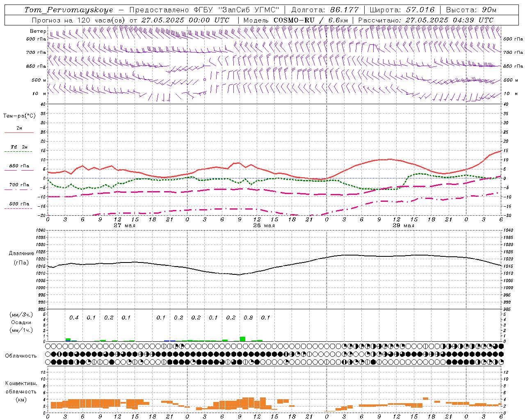525x420 pixels.
Task: Click the "Ветер" wind panel label
Action: (38, 31)
